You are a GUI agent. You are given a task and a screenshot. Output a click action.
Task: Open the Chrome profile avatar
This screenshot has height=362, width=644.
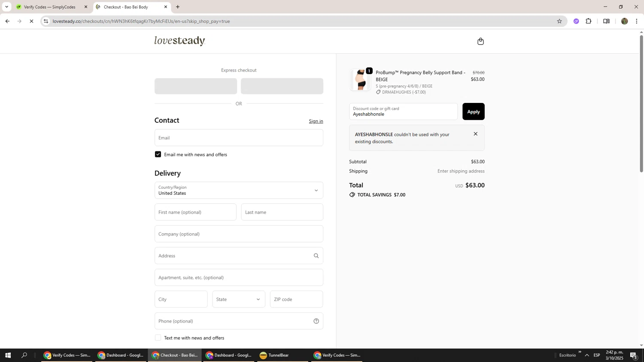click(x=624, y=21)
